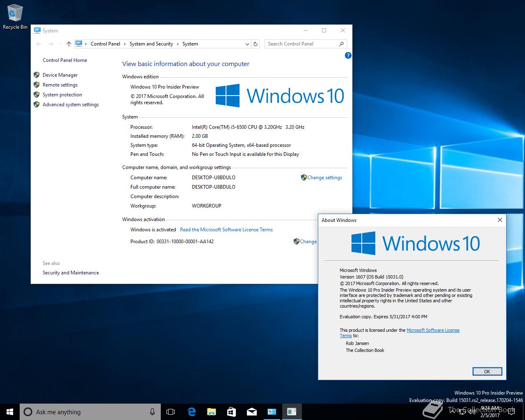The image size is (525, 420).
Task: Click shield icon beside Advanced system settings
Action: [x=37, y=104]
